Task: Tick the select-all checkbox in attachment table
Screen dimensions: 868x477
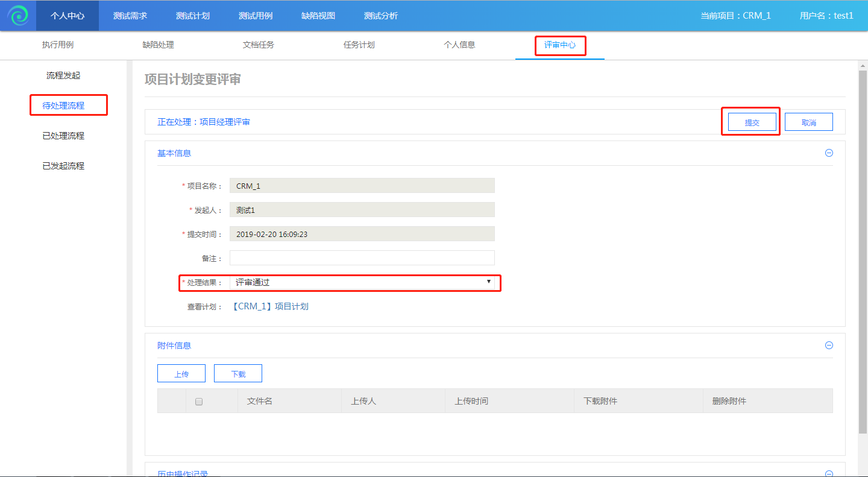Action: [x=199, y=402]
